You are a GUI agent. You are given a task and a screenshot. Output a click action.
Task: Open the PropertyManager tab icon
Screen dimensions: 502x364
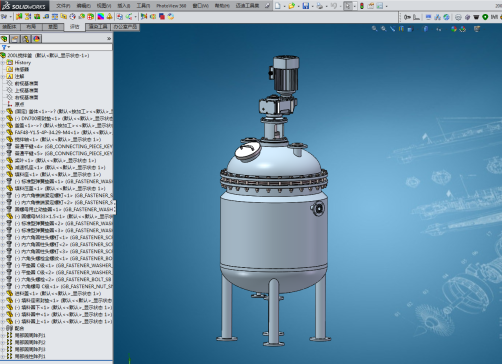(15, 39)
